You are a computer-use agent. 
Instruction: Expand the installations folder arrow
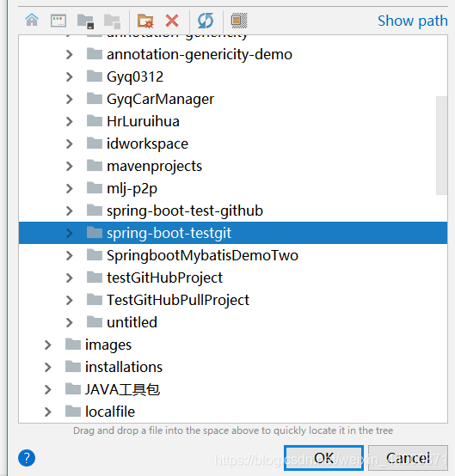pos(47,368)
